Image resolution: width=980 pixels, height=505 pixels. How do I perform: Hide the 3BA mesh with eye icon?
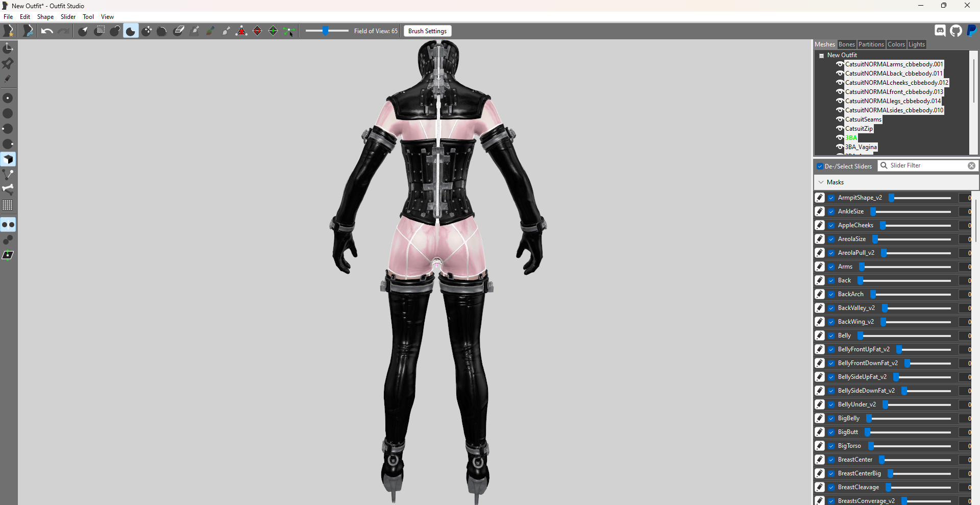840,138
